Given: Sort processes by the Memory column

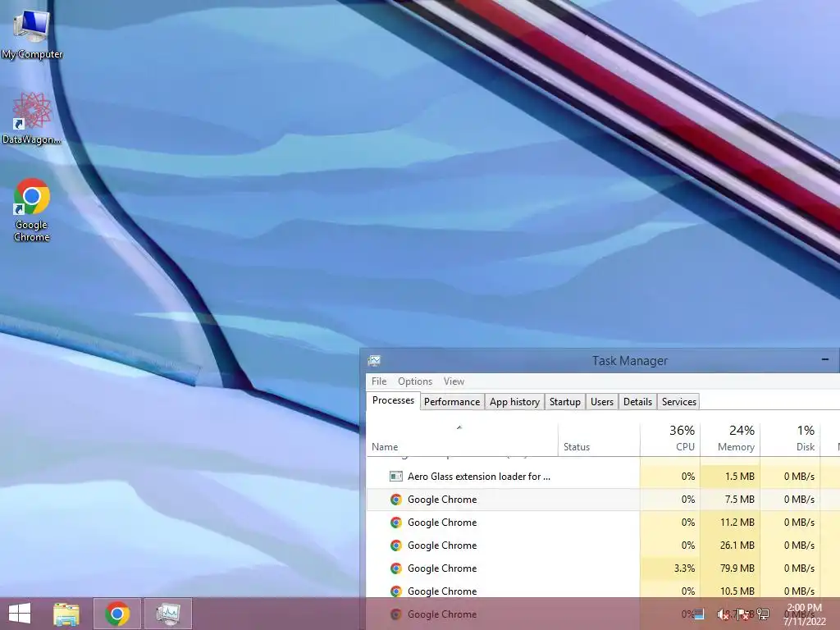Looking at the screenshot, I should [730, 440].
